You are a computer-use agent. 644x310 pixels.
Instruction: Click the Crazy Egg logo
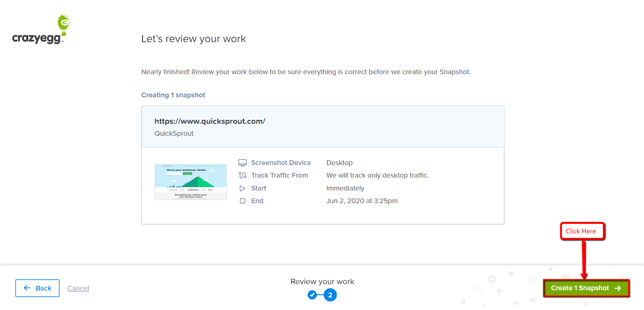pos(41,29)
